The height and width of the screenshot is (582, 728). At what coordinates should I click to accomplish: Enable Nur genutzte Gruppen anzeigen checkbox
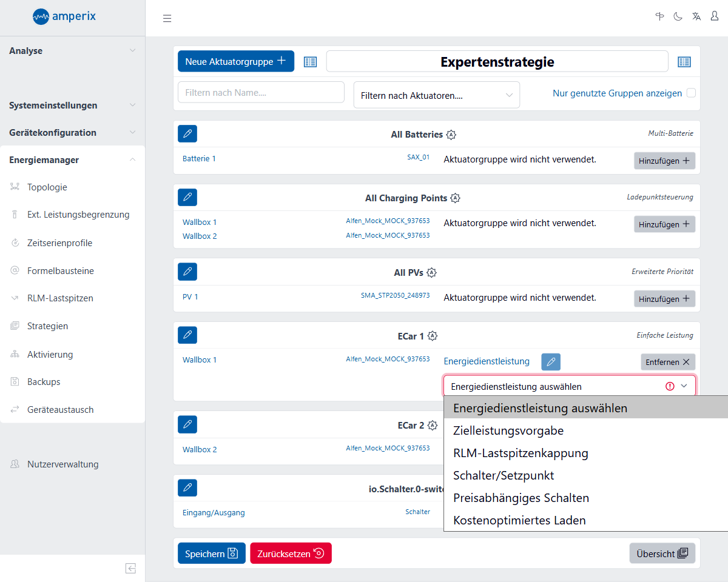690,93
